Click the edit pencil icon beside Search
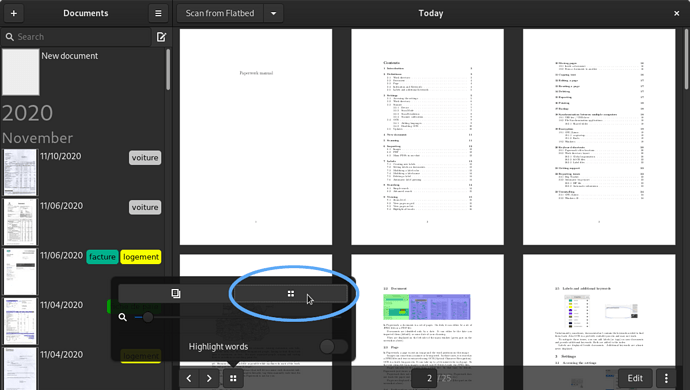The image size is (690, 390). click(161, 37)
